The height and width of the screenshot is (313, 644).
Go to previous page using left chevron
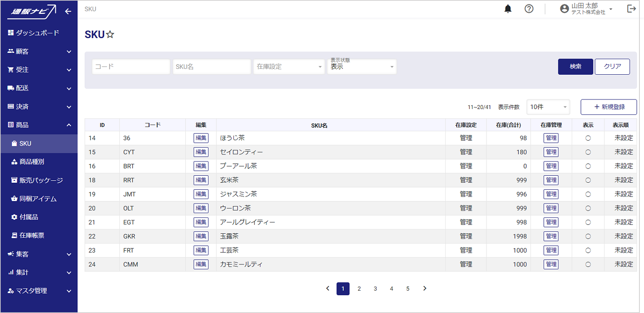(x=327, y=289)
